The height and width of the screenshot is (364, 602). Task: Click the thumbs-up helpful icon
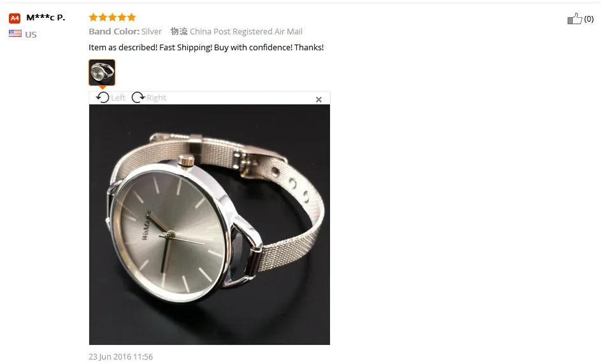(x=575, y=18)
